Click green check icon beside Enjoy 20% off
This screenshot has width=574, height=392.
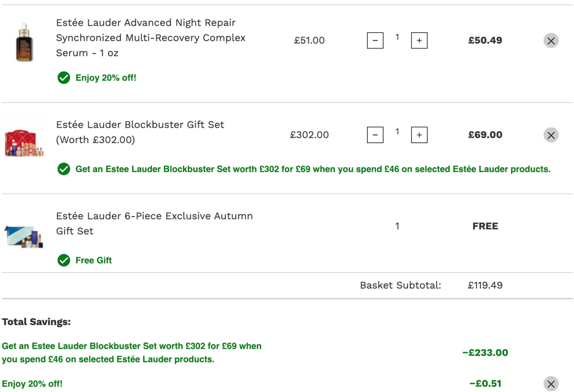coord(64,78)
